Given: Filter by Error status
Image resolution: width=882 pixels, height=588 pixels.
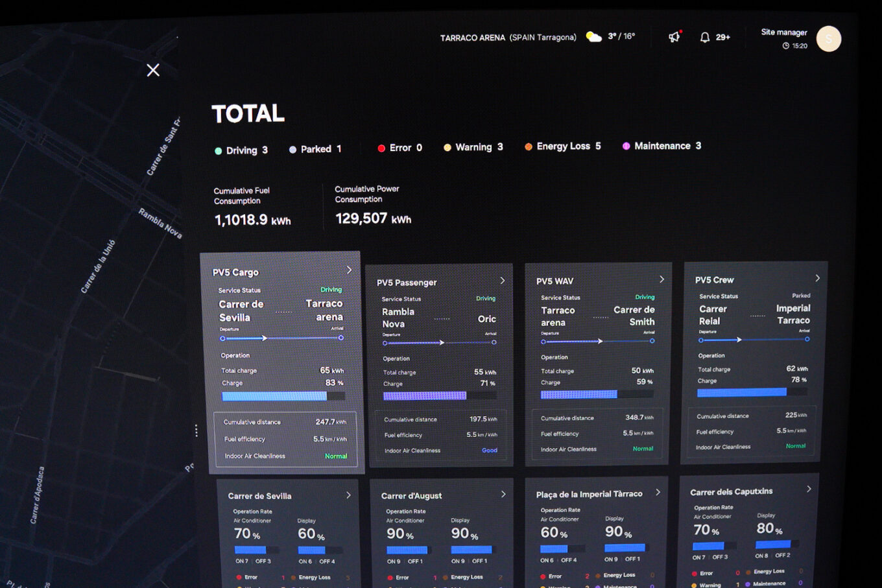Looking at the screenshot, I should click(400, 148).
